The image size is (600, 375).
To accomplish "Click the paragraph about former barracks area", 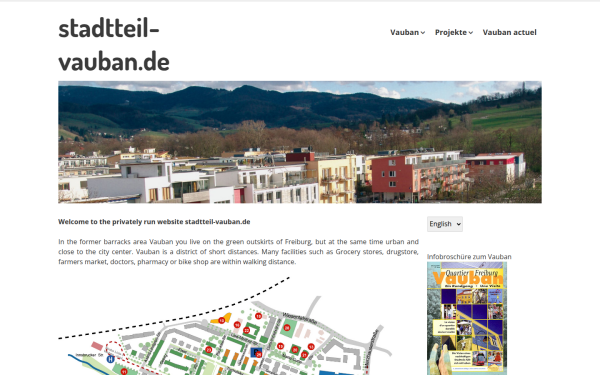I will (x=238, y=252).
